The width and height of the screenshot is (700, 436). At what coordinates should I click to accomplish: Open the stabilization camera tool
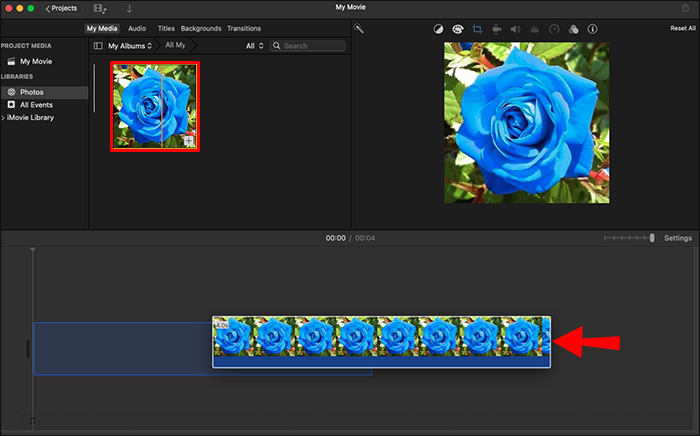point(496,29)
